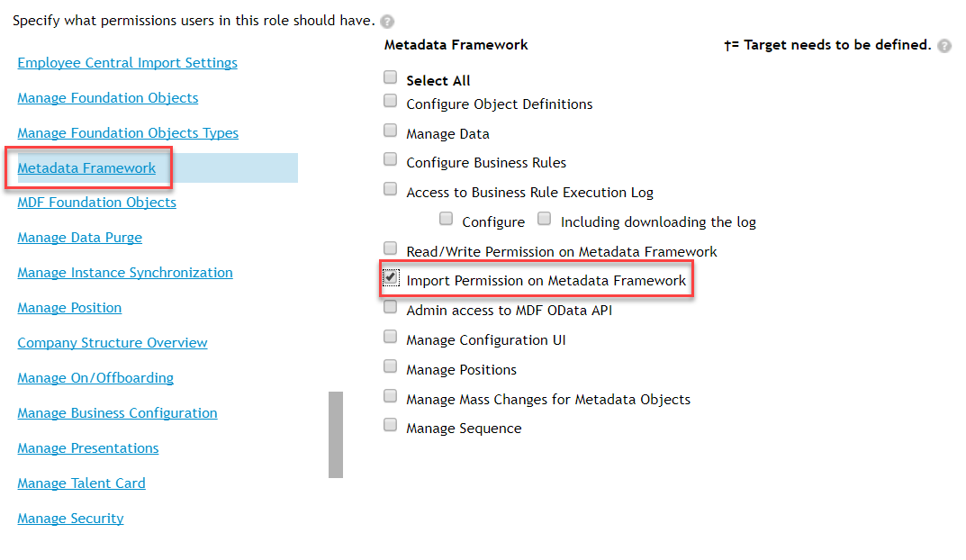This screenshot has height=560, width=966.
Task: Open Employee Central Import Settings link
Action: [x=128, y=63]
